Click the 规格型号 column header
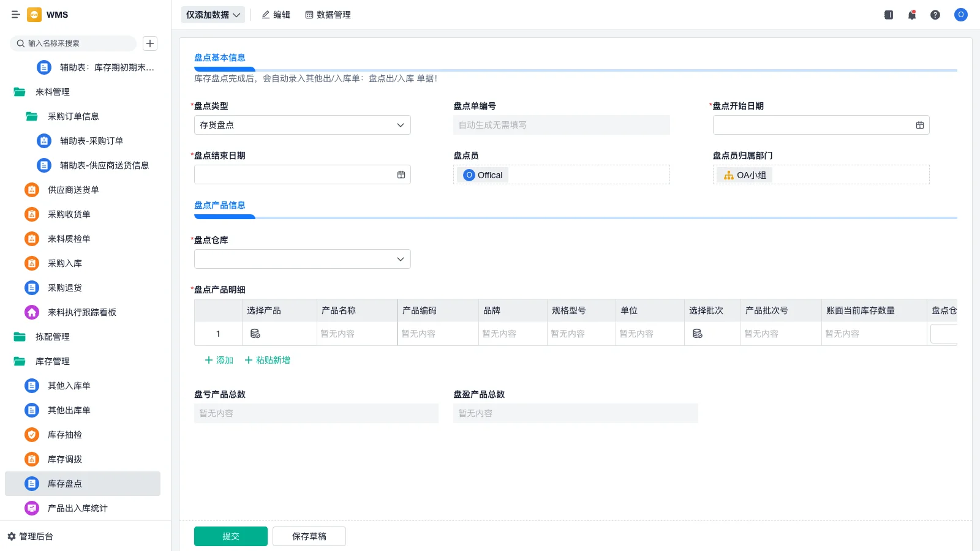This screenshot has width=980, height=551. pos(581,310)
